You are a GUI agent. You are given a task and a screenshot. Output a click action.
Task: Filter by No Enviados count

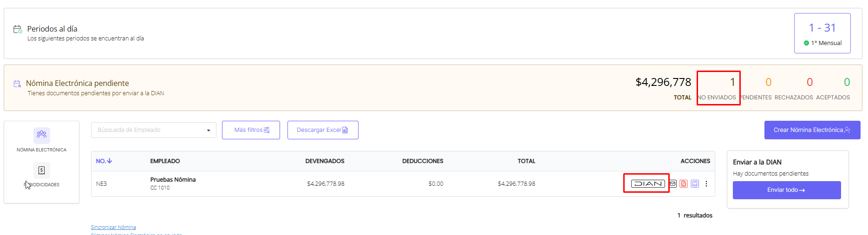click(x=718, y=88)
